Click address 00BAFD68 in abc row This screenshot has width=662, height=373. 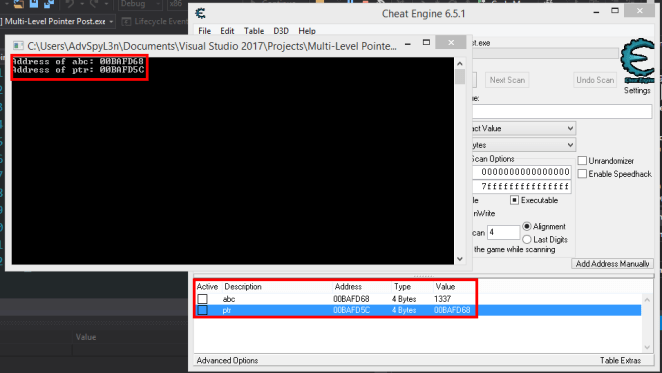point(351,299)
